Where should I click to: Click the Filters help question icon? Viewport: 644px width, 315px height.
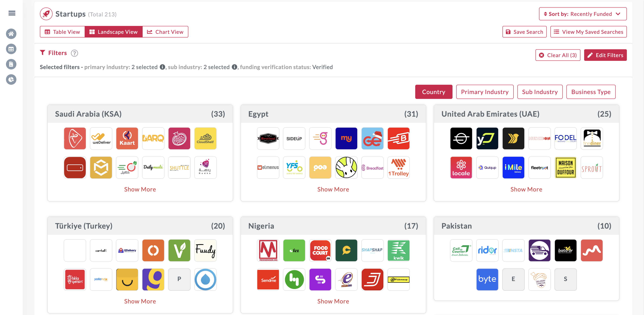coord(75,53)
